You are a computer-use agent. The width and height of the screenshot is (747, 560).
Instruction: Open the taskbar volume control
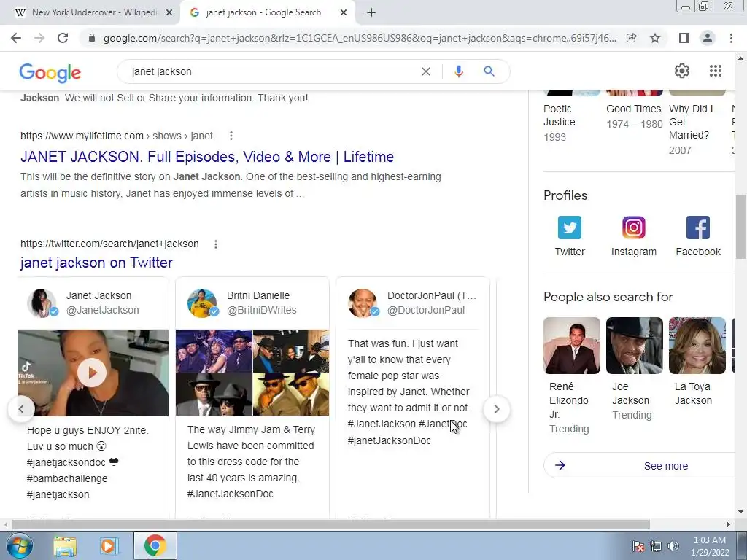pos(673,546)
